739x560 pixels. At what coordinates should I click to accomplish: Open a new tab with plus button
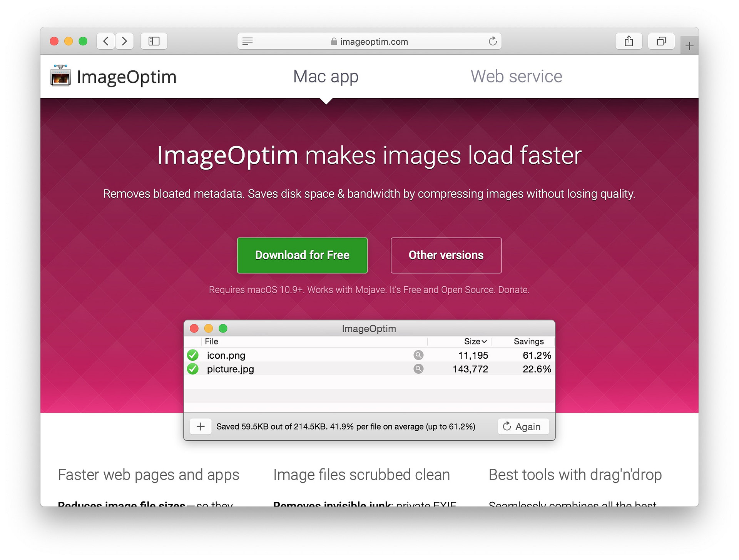coord(689,46)
